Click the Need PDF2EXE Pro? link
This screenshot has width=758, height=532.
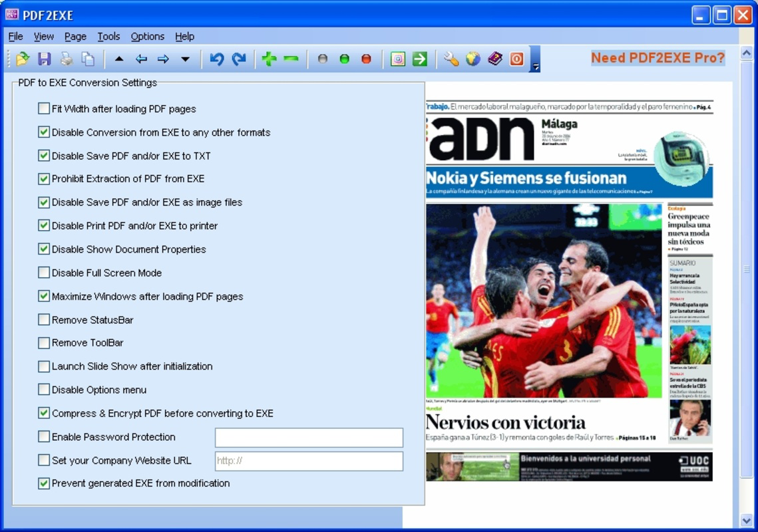658,58
